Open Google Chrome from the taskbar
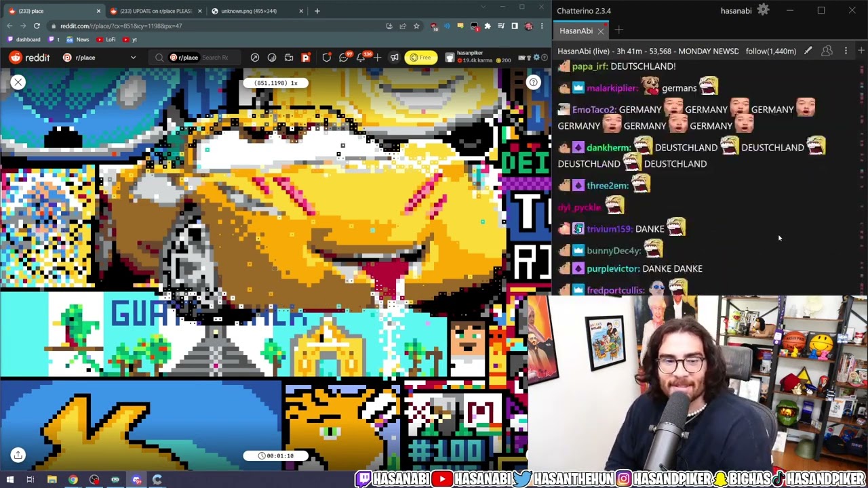Screen dimensions: 868x488 pos(73,480)
